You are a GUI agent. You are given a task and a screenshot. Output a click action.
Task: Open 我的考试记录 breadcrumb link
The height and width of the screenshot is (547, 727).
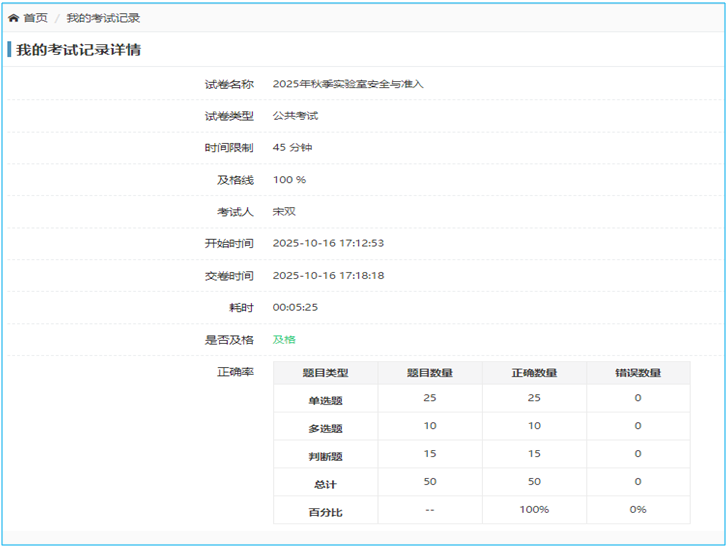[103, 18]
